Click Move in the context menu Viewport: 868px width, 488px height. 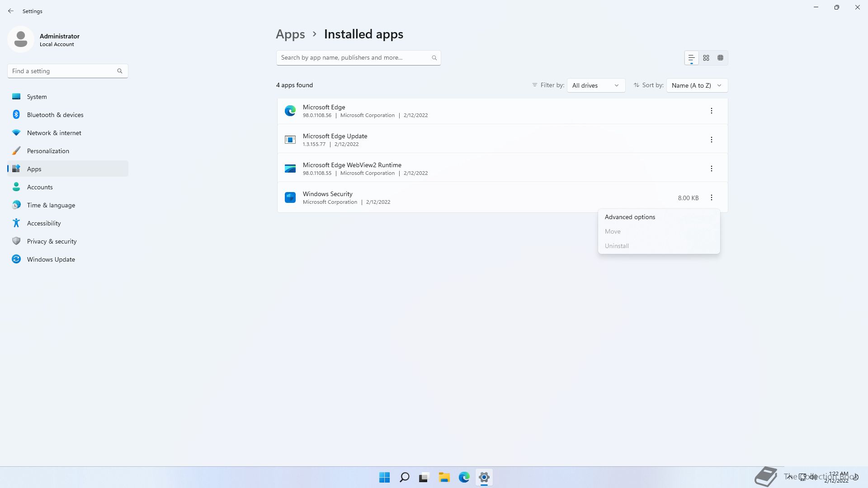(659, 231)
